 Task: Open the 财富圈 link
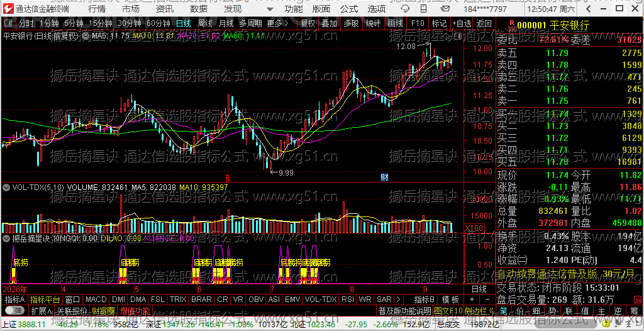[x=103, y=310]
